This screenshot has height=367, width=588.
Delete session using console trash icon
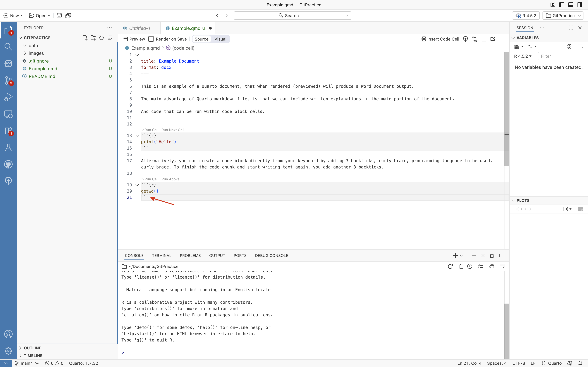(x=461, y=266)
